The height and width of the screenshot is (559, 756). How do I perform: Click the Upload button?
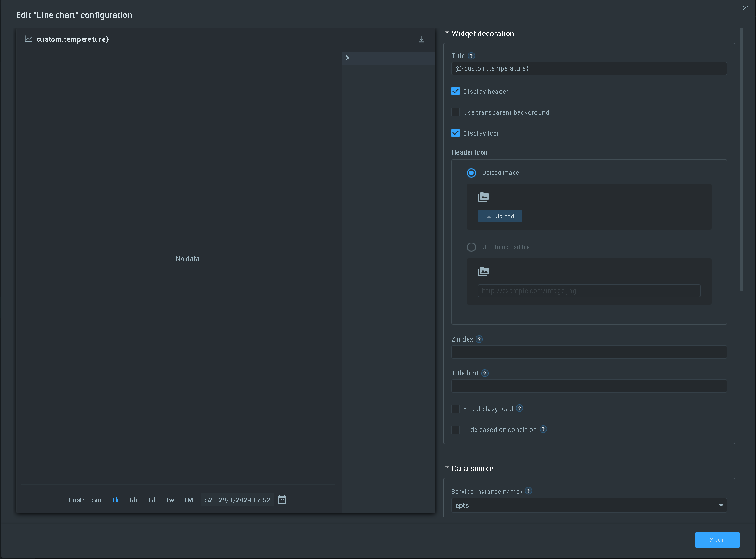coord(500,216)
